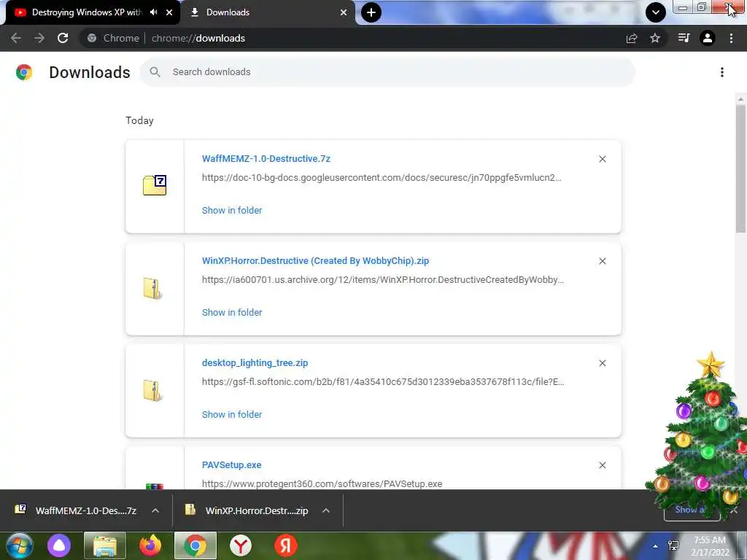Open a new tab with the plus button
This screenshot has height=560, width=747.
tap(371, 12)
